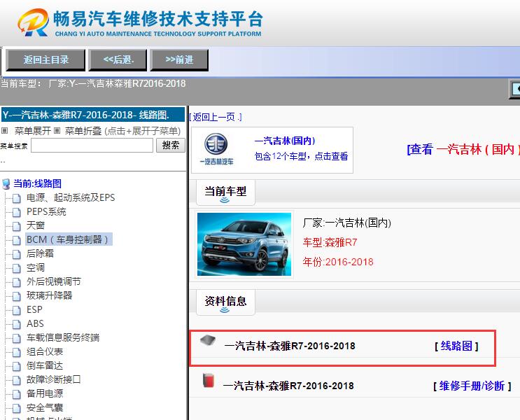Click the gray icon beside 线路图 entry
The image size is (520, 420).
click(208, 340)
